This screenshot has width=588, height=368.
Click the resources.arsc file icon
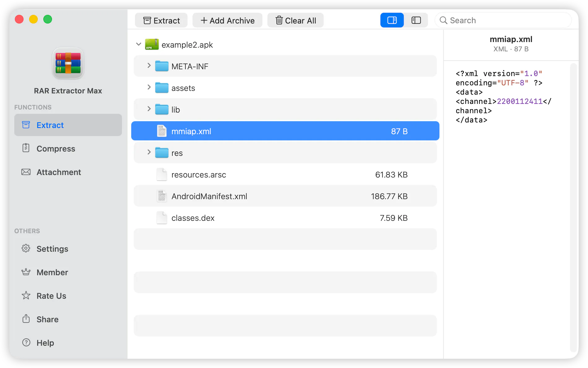click(162, 174)
